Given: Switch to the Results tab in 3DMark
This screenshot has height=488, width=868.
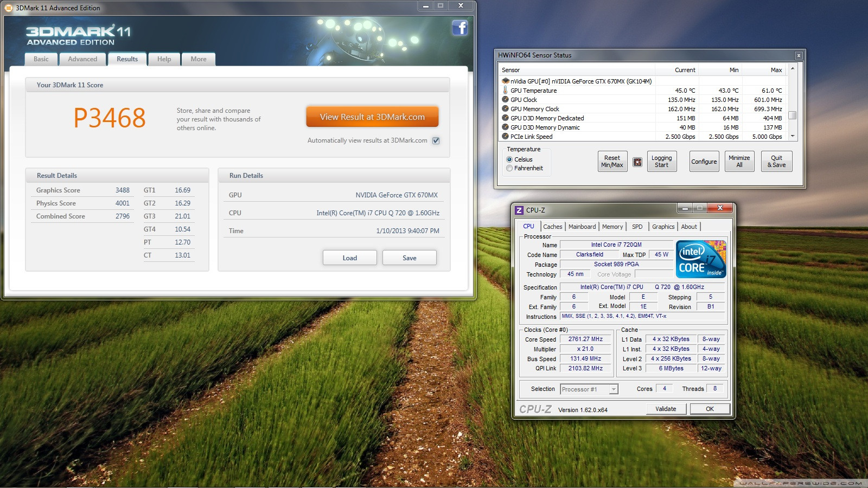Looking at the screenshot, I should click(127, 59).
